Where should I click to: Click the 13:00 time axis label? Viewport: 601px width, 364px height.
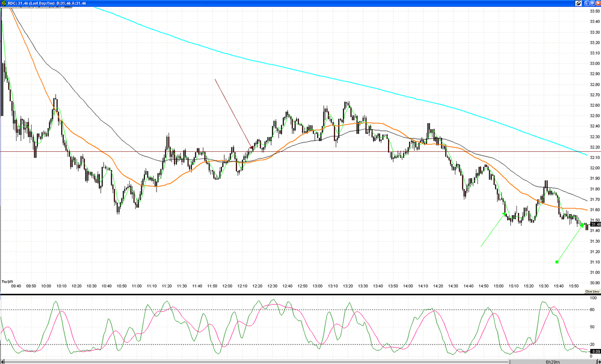pyautogui.click(x=318, y=286)
